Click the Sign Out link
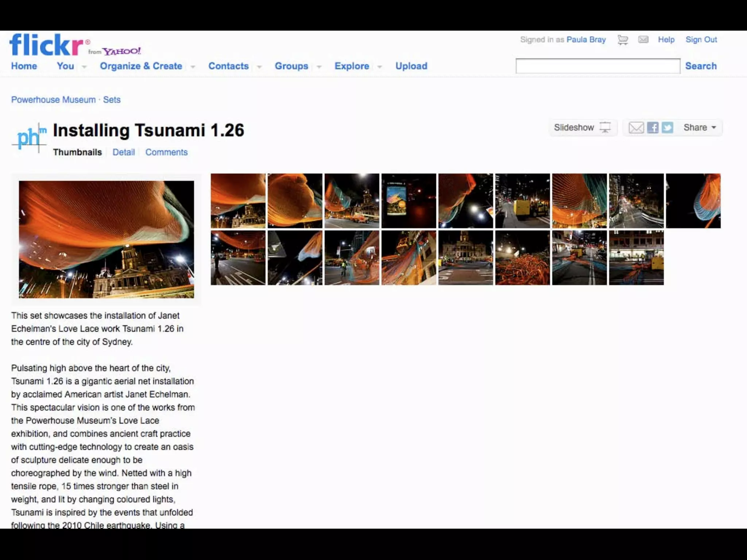Viewport: 747px width, 560px height. 701,39
